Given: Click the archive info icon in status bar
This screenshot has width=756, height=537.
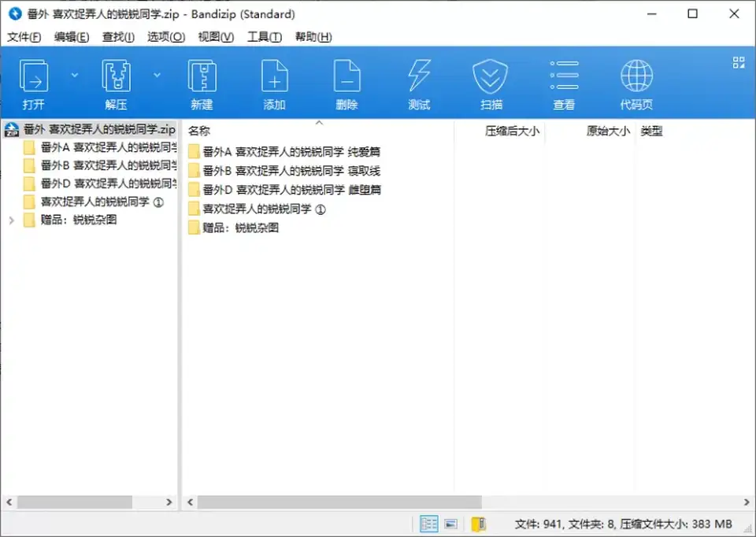Looking at the screenshot, I should pyautogui.click(x=478, y=524).
